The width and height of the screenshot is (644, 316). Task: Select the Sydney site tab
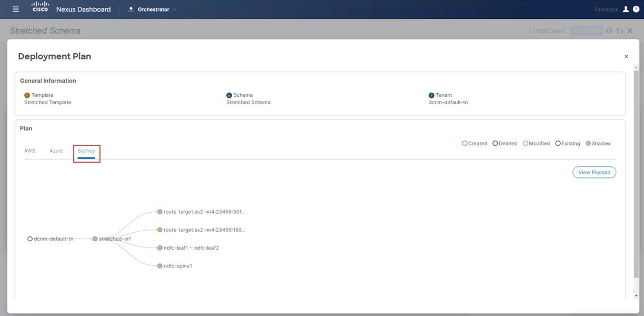pos(86,151)
